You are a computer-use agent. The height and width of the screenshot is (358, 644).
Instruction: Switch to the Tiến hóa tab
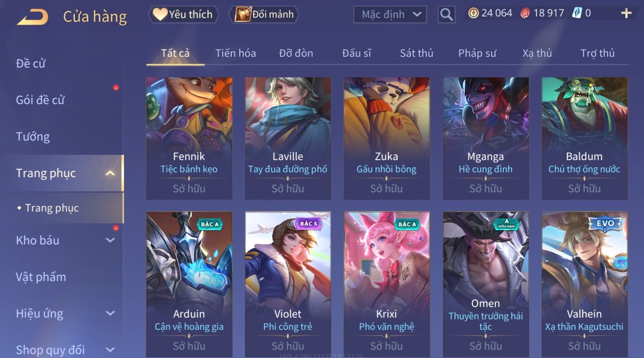(x=235, y=53)
